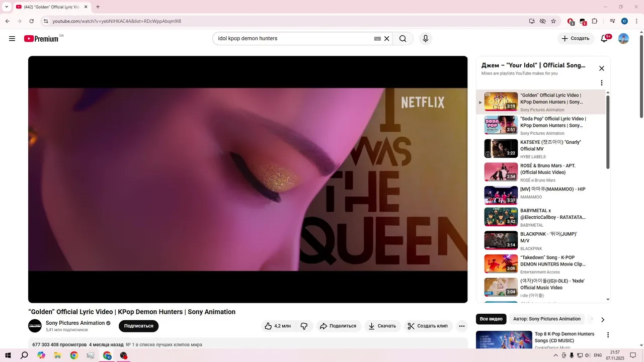The image size is (644, 362).
Task: Start voice search with the microphone
Action: coord(426,39)
